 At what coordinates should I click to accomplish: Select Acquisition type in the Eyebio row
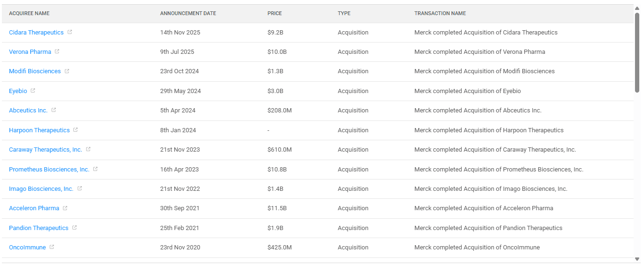[353, 91]
